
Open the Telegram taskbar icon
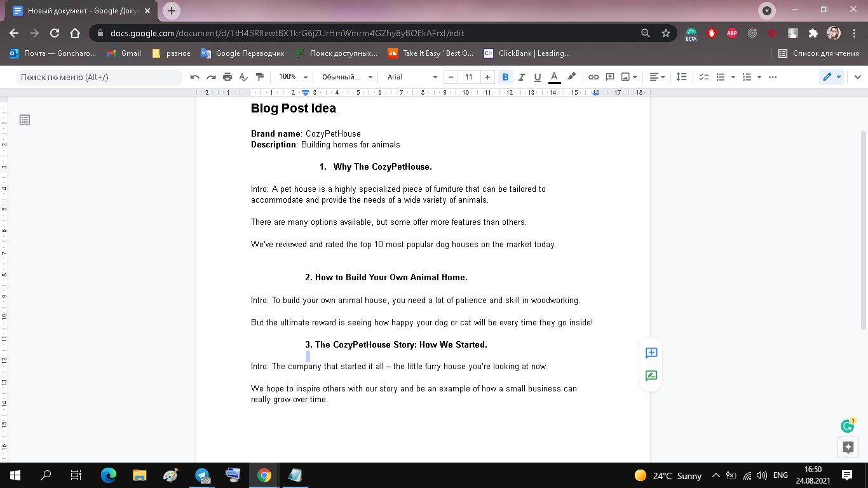[203, 475]
